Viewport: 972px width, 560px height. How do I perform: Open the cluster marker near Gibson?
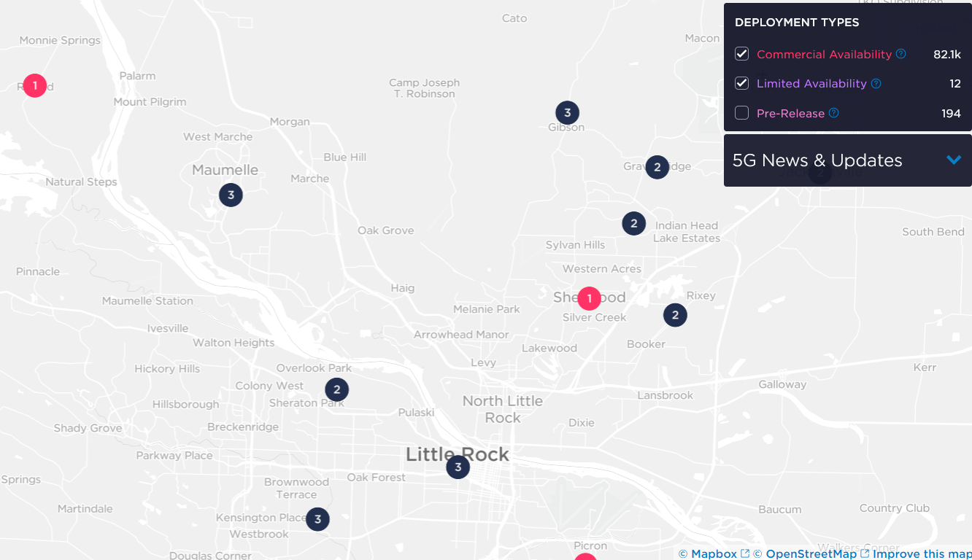pos(567,112)
